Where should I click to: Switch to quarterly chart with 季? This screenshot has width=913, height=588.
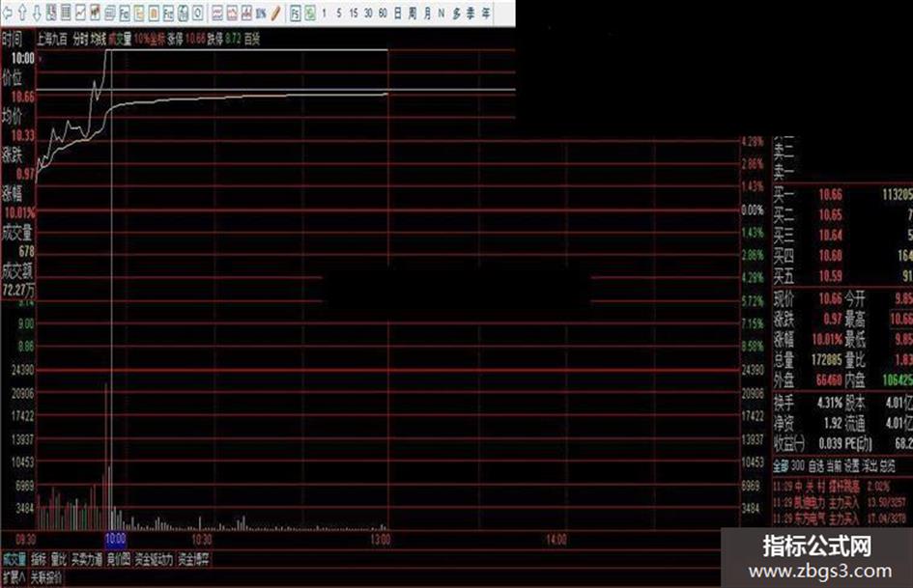pos(471,13)
